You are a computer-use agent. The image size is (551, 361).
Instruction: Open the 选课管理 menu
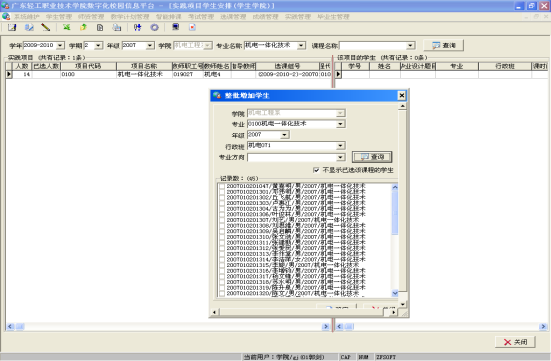pos(233,17)
